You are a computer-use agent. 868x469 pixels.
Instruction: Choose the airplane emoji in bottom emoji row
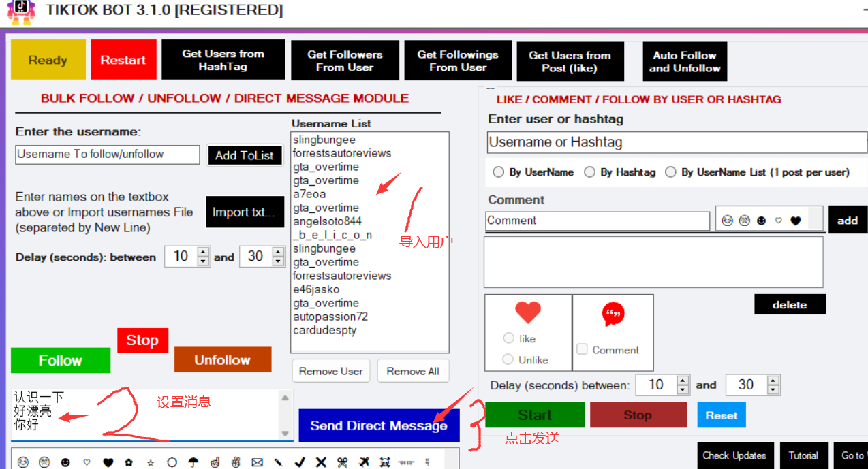coord(363,462)
